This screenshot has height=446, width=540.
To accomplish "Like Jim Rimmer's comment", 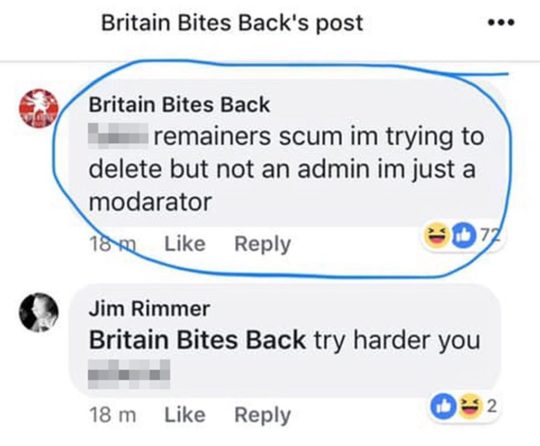I will click(x=185, y=415).
